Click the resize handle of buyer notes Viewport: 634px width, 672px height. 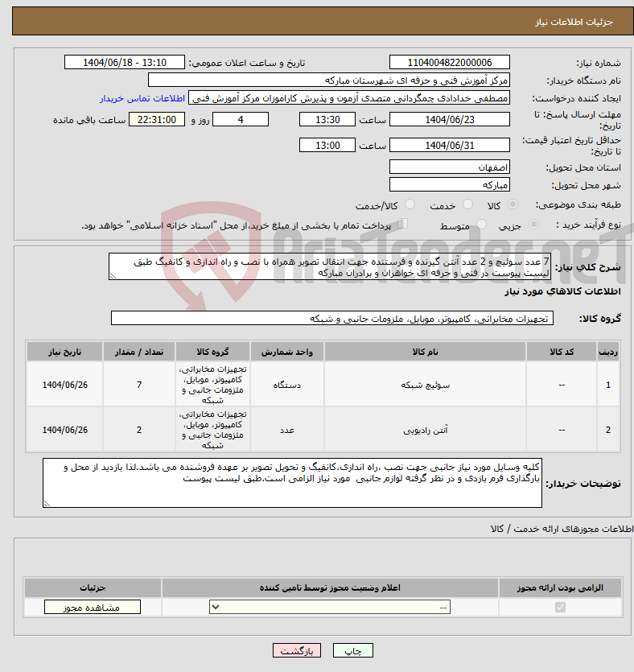coord(47,504)
